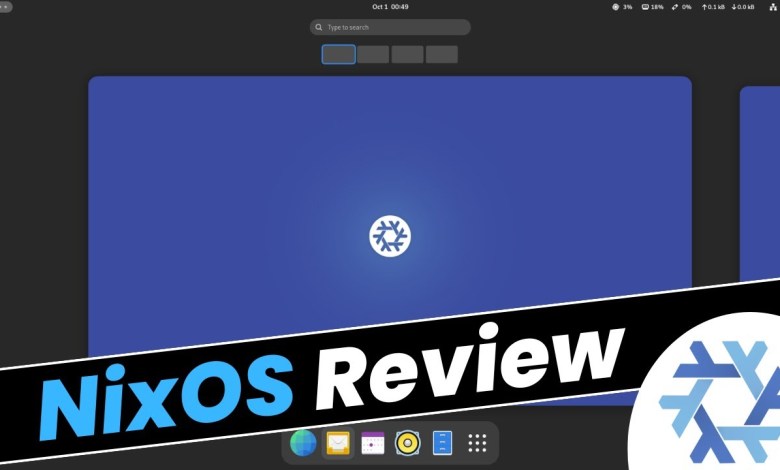The height and width of the screenshot is (470, 780).
Task: Click the upload speed 0.1 kB indicator
Action: pyautogui.click(x=713, y=7)
